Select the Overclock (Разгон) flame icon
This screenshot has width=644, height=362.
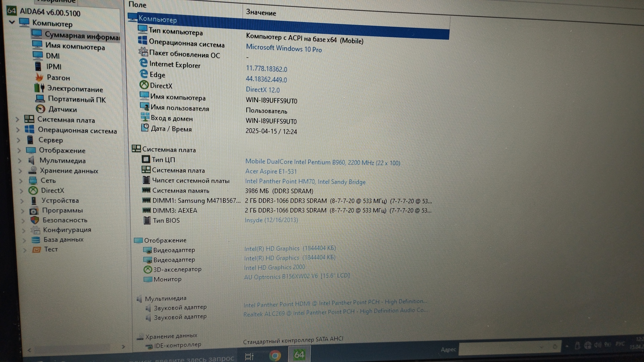pyautogui.click(x=39, y=77)
